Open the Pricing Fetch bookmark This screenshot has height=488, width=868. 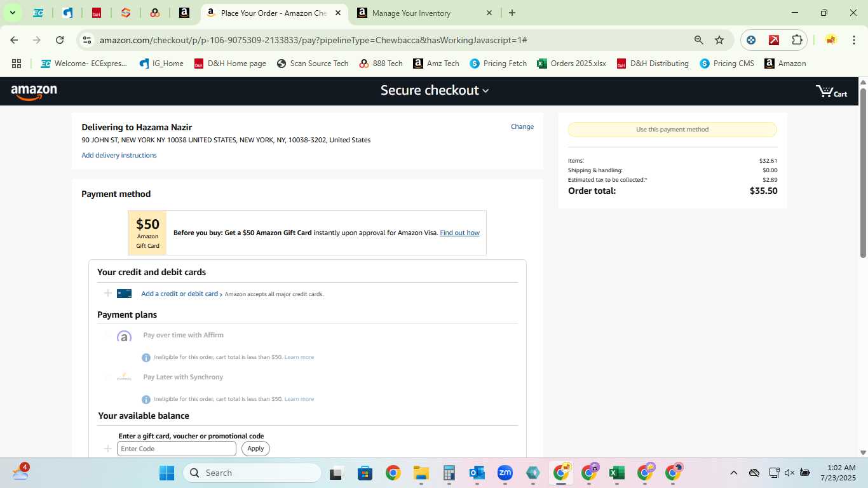click(498, 64)
